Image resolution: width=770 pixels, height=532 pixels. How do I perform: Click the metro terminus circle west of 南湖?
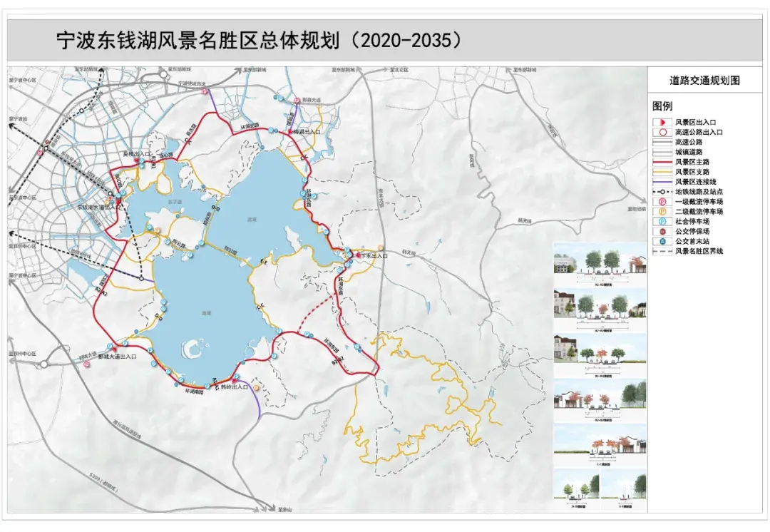click(141, 279)
